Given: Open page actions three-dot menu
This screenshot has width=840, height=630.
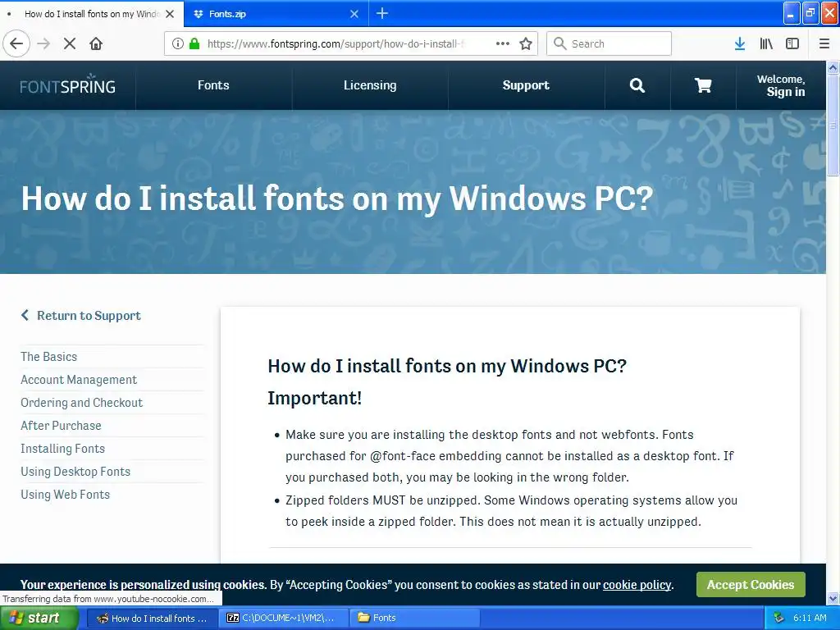Looking at the screenshot, I should point(503,43).
